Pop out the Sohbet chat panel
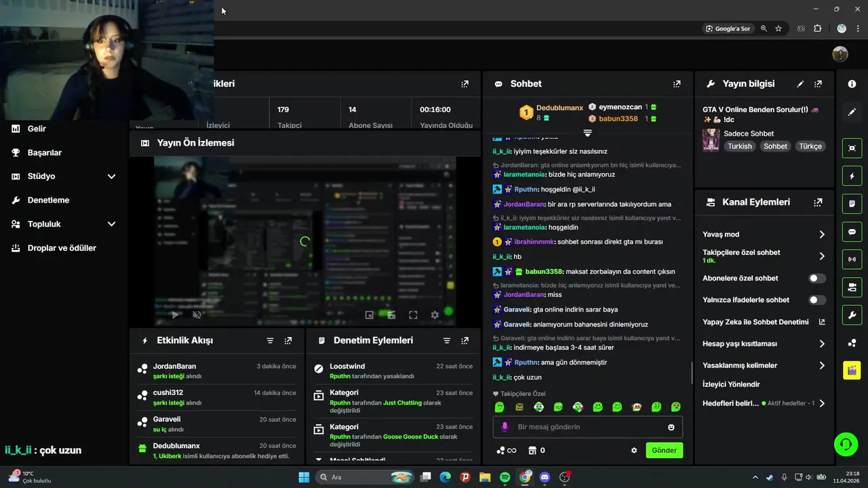868x488 pixels. (676, 84)
